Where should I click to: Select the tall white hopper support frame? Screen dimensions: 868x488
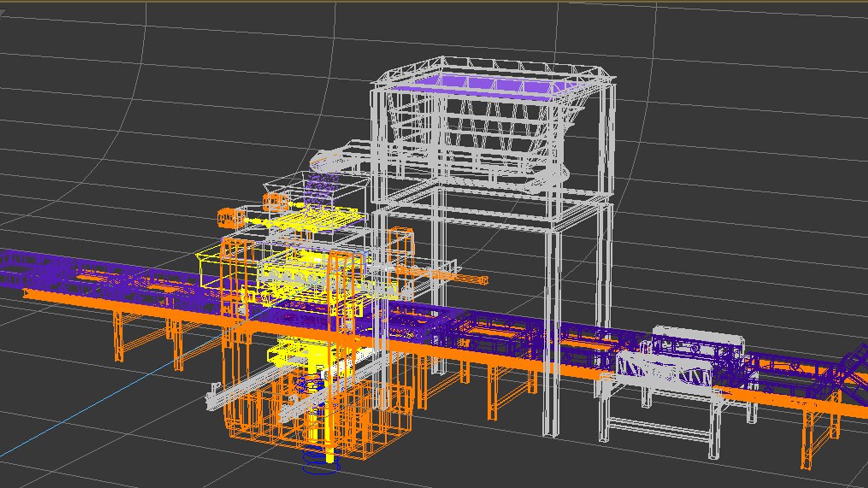tap(493, 246)
